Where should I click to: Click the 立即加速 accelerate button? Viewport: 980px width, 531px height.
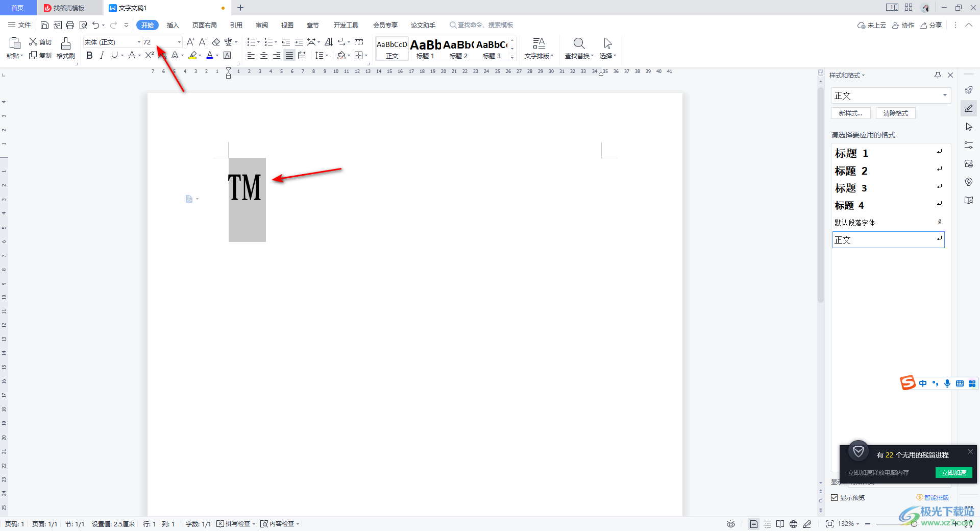(x=953, y=472)
